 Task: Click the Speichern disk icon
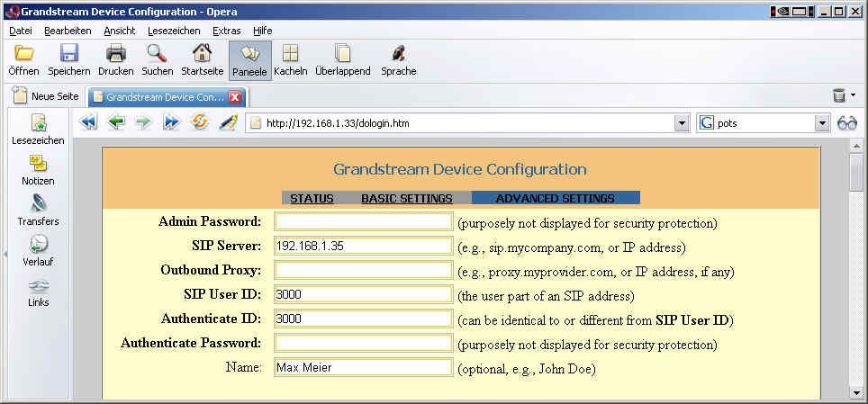69,54
